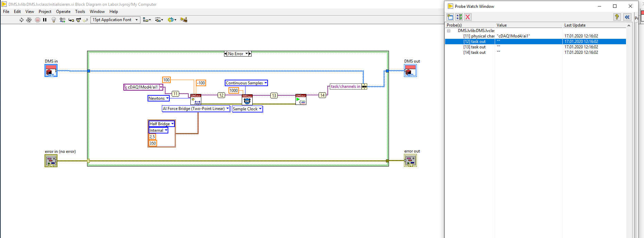Click the error out cluster terminal
Image resolution: width=644 pixels, height=238 pixels.
point(410,160)
